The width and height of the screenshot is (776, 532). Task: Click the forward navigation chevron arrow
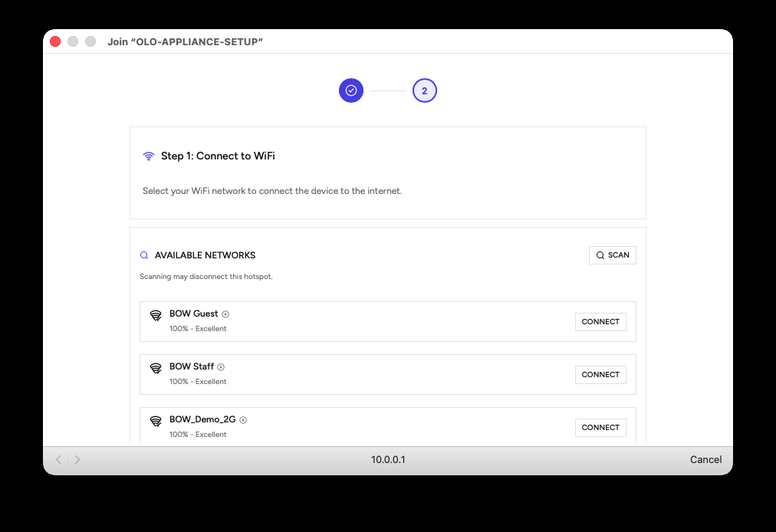(77, 459)
